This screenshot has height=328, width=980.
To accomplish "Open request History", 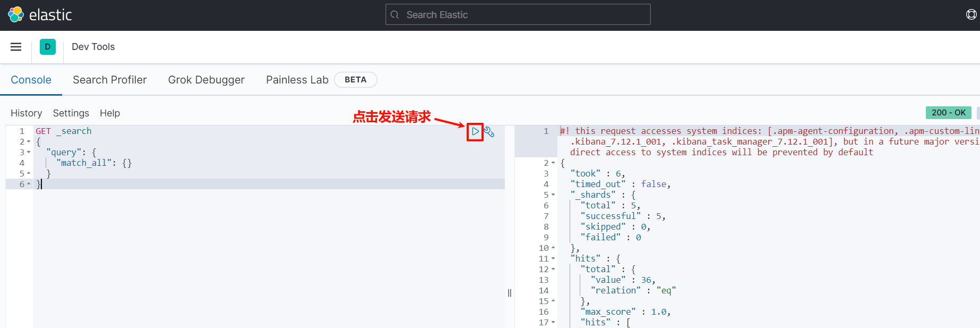I will (27, 113).
